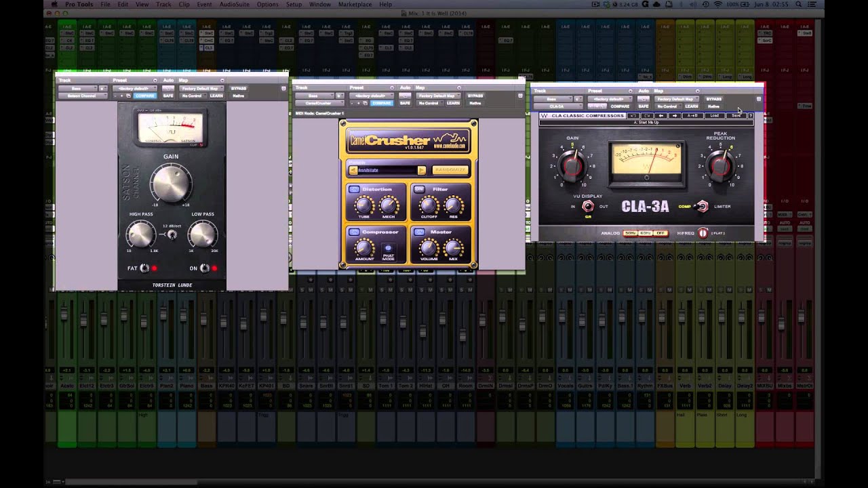Flip the CLA-3A VU DISPLAY switch
Viewport: 868px width, 488px height.
click(x=587, y=206)
